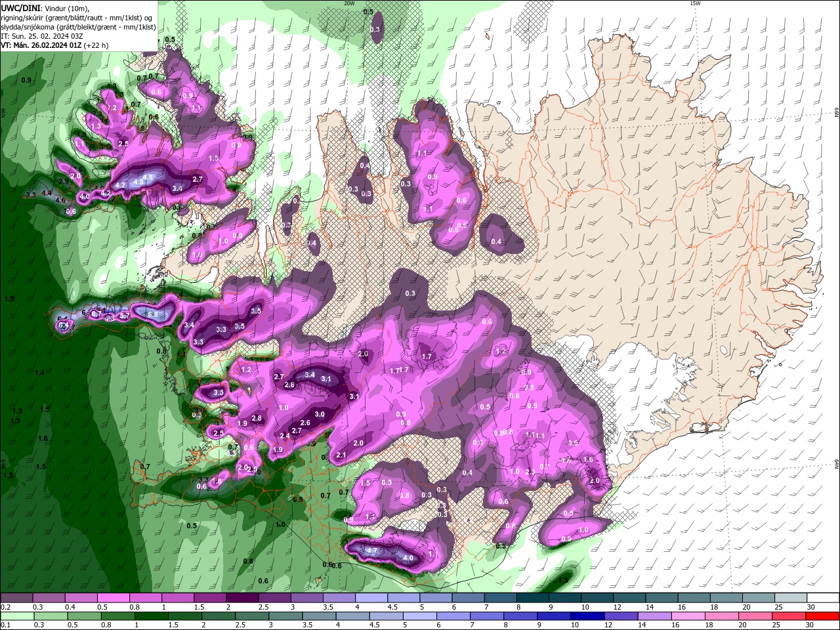840x630 pixels.
Task: Pick the lower-row rain swatch starting at 12
Action: pos(621,616)
